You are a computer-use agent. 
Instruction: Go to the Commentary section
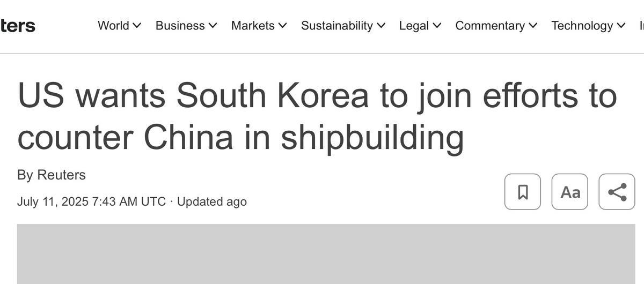click(490, 26)
